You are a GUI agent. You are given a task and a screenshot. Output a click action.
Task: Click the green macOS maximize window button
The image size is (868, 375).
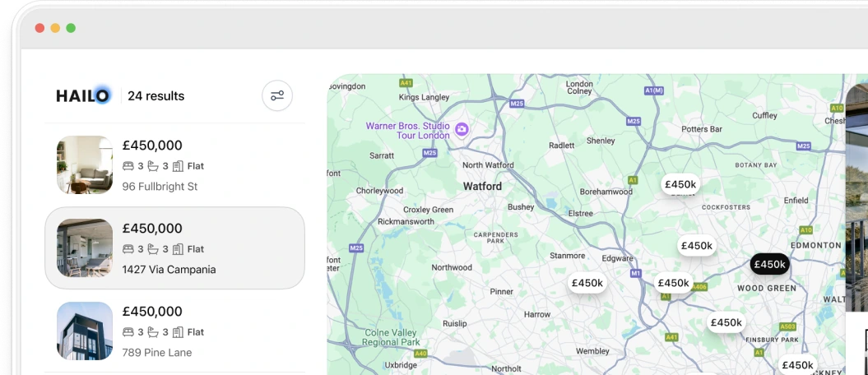[x=71, y=28]
